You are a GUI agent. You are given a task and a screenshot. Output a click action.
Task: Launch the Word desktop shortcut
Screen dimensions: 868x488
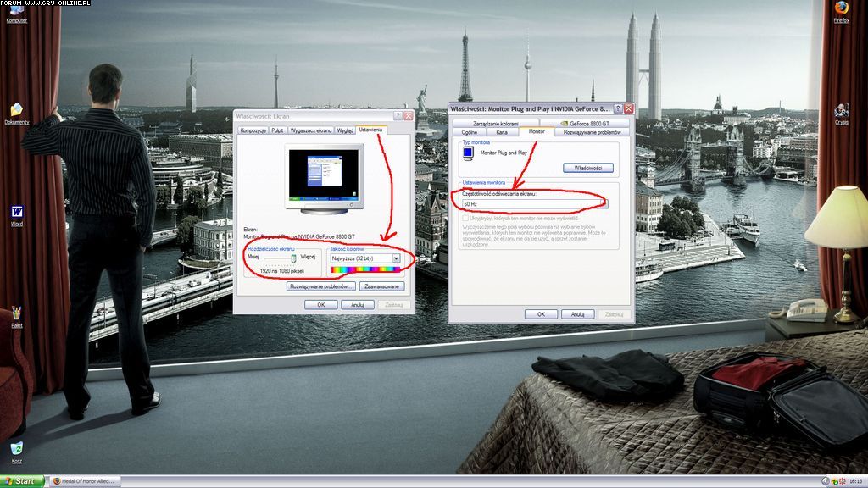point(17,212)
